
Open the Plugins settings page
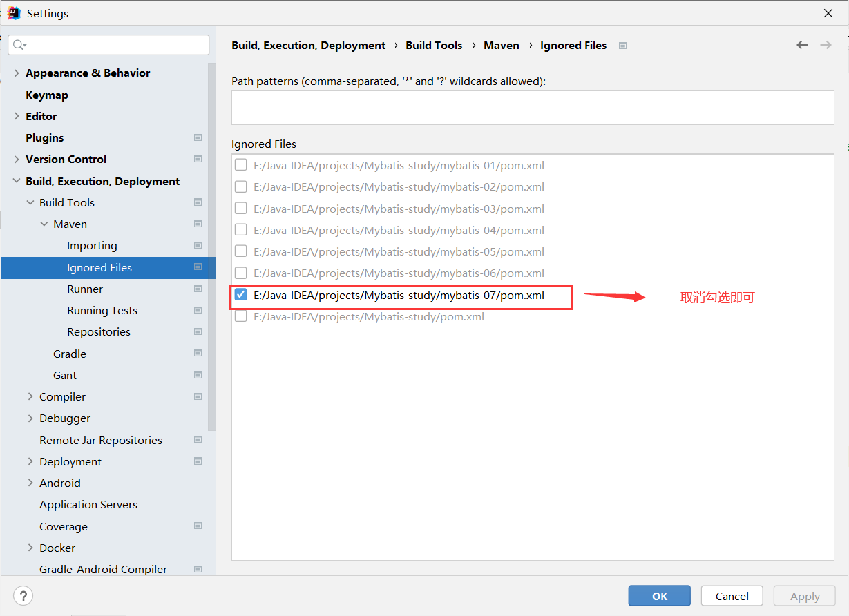click(x=44, y=137)
